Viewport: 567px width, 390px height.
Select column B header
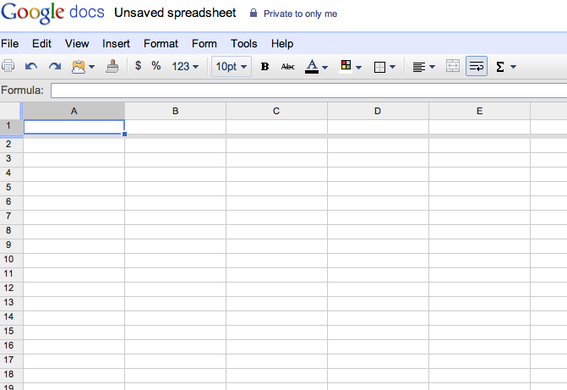click(175, 111)
